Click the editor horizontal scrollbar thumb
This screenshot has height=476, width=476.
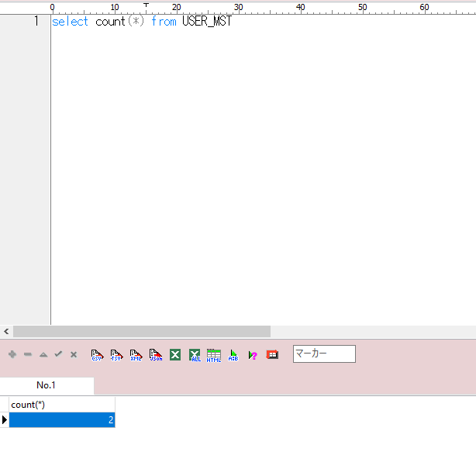pos(142,331)
